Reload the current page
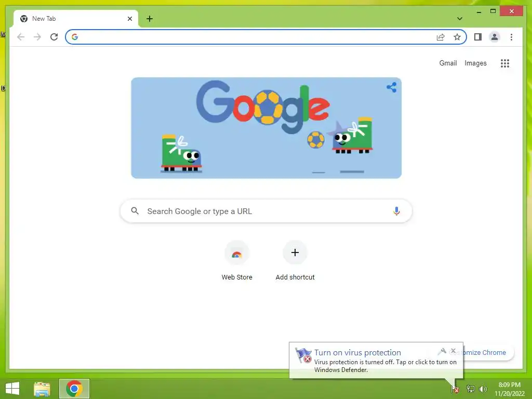532x399 pixels. [x=54, y=37]
